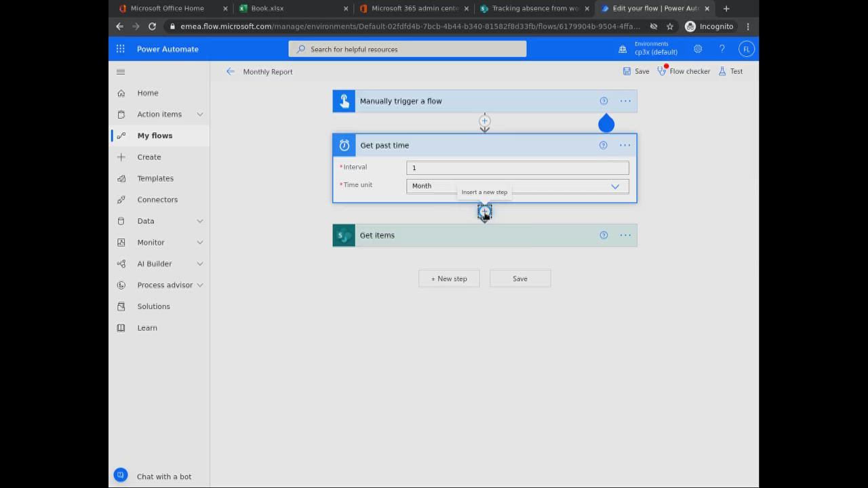The height and width of the screenshot is (488, 868).
Task: Click the Learn book icon
Action: click(121, 328)
